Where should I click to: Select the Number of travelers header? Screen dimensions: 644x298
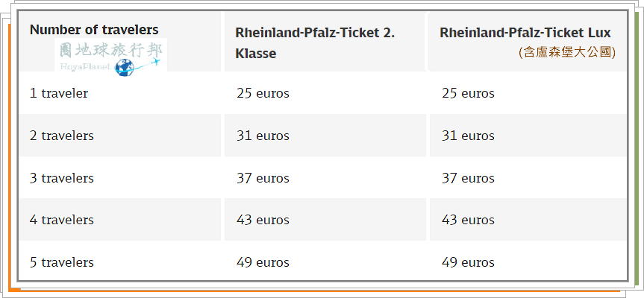pyautogui.click(x=94, y=30)
